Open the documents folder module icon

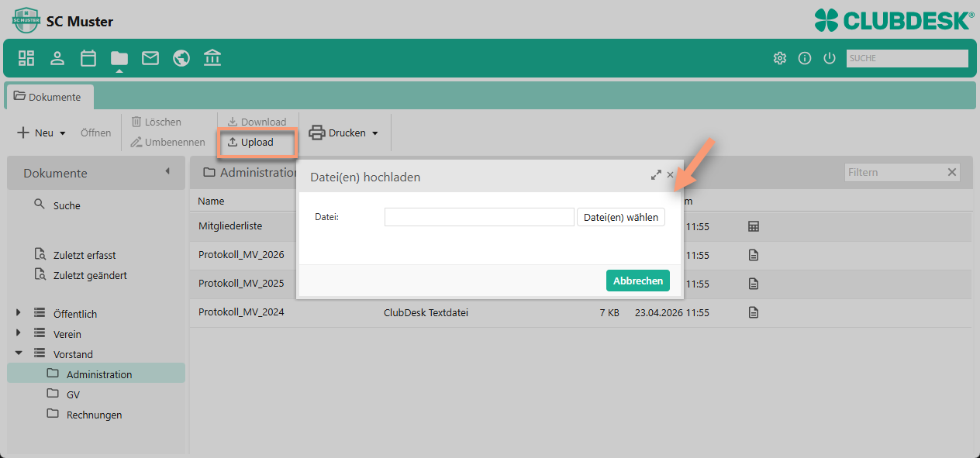[x=119, y=58]
